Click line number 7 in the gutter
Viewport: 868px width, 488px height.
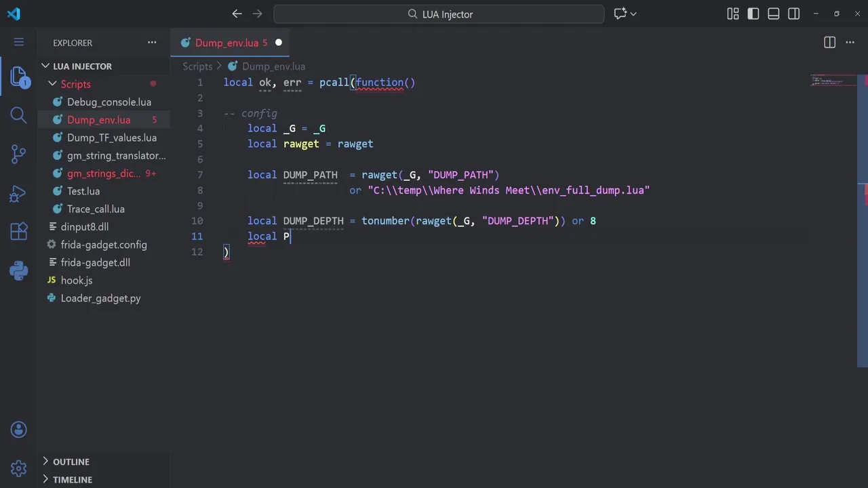click(199, 175)
